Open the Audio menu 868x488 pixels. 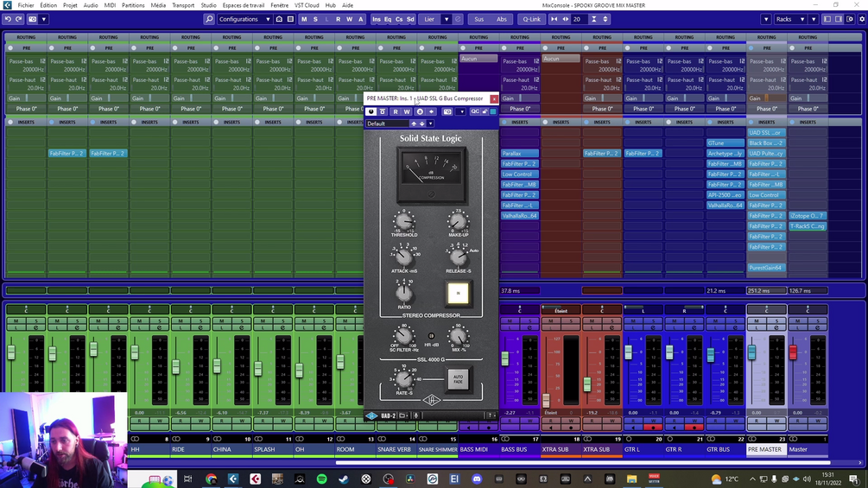point(90,5)
